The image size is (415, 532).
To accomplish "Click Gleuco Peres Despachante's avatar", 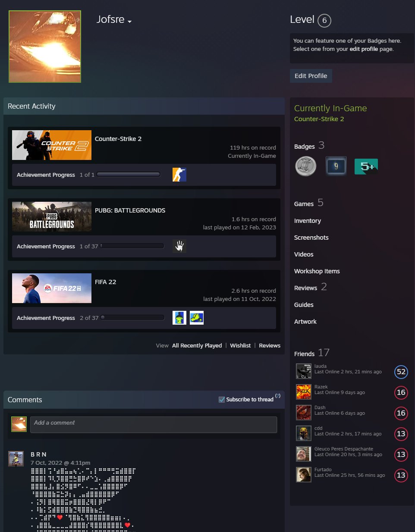I will click(304, 454).
